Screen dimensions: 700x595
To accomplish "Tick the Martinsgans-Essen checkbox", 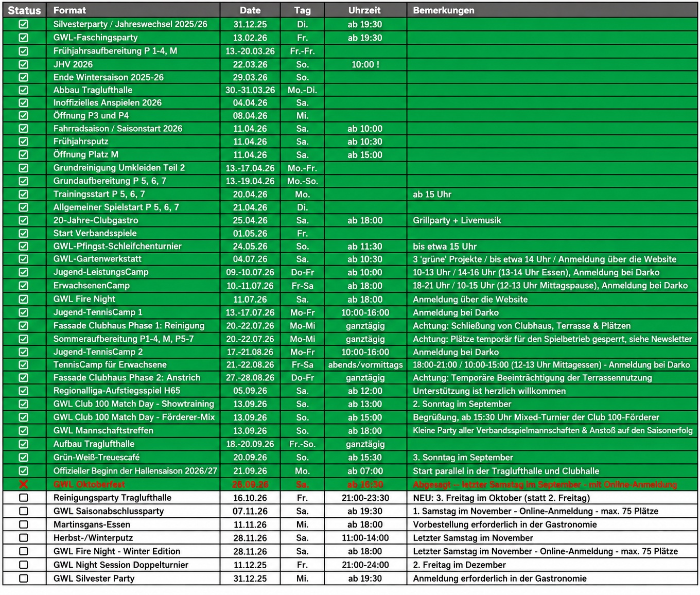I will click(24, 524).
